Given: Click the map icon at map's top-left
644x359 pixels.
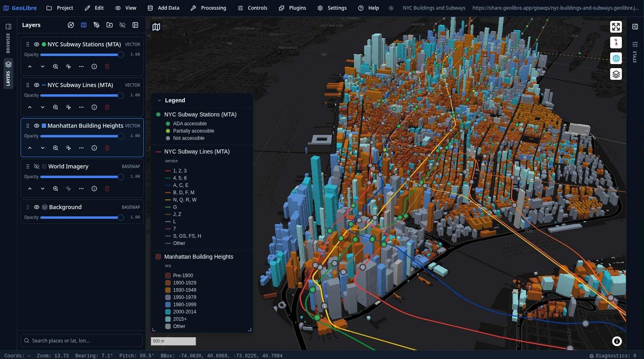Looking at the screenshot, I should pos(156,27).
